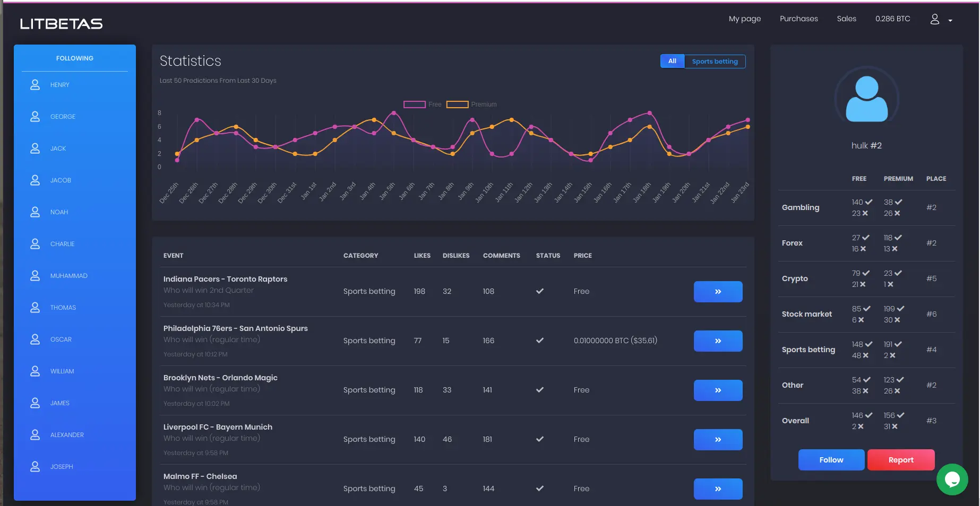The height and width of the screenshot is (506, 980).
Task: Click the user icon next to Oscar
Action: click(x=35, y=339)
